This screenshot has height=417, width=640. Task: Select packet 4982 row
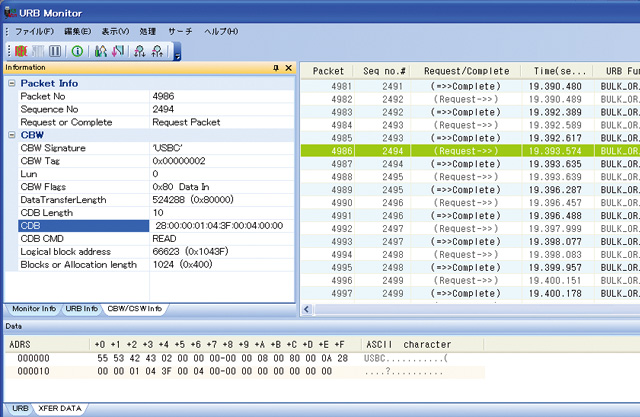(470, 99)
